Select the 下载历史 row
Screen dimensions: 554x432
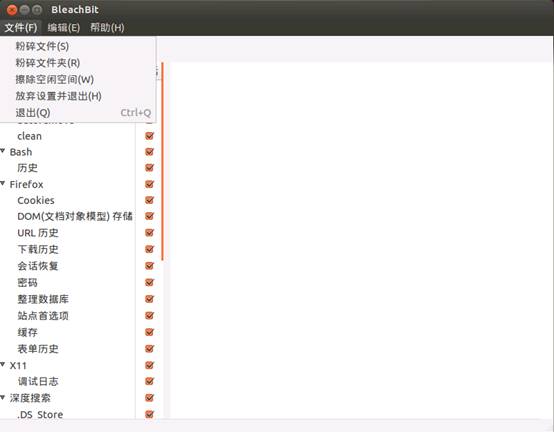click(38, 249)
